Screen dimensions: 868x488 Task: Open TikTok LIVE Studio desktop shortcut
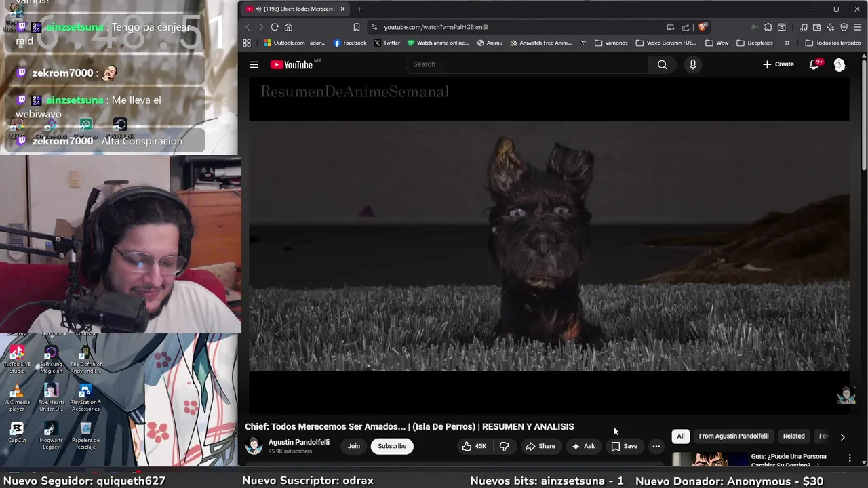[17, 359]
